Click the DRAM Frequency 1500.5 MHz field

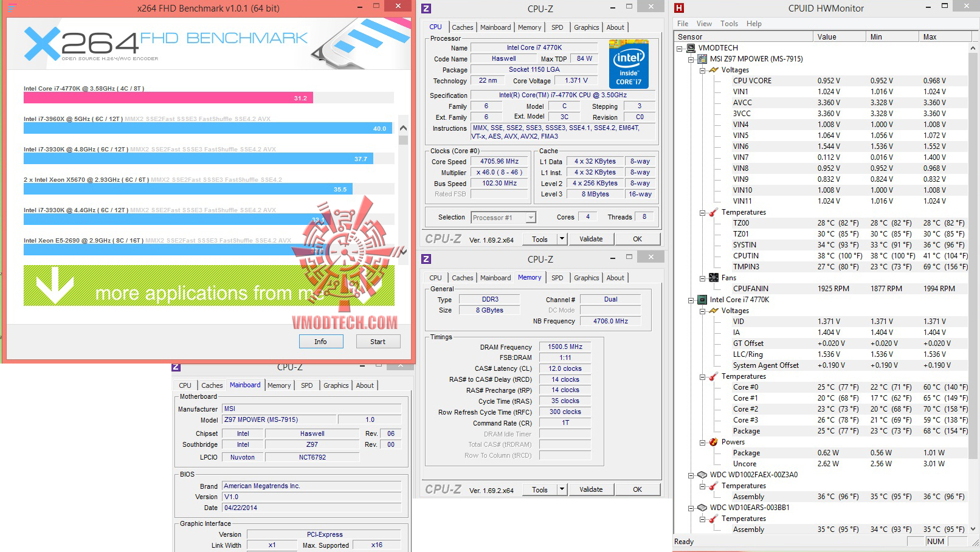pos(565,347)
